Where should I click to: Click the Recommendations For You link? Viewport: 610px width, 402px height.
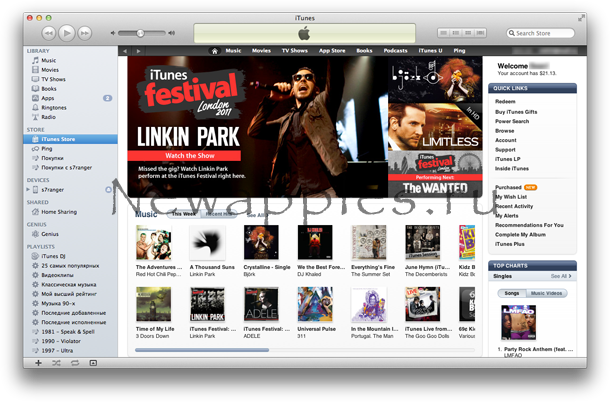coord(529,225)
